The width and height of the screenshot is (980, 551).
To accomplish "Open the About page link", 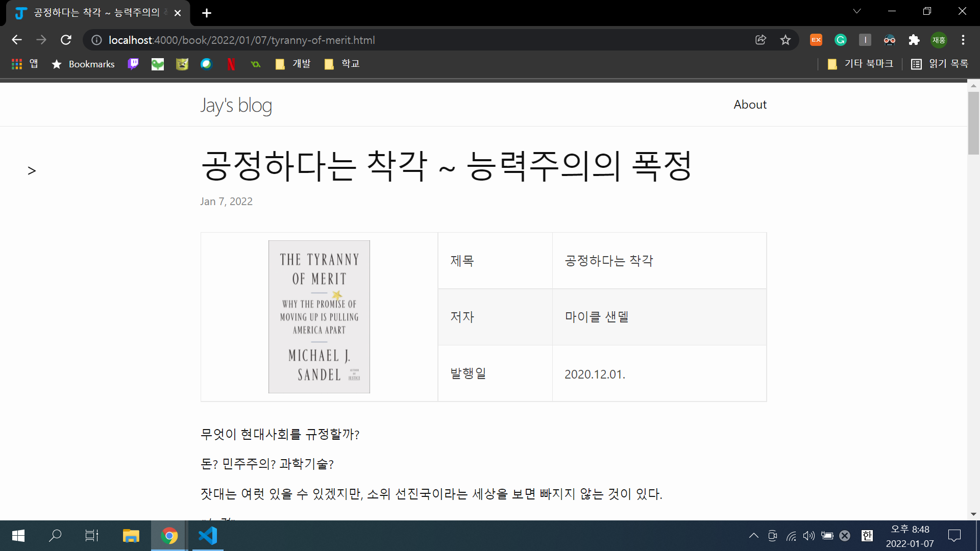I will [750, 105].
